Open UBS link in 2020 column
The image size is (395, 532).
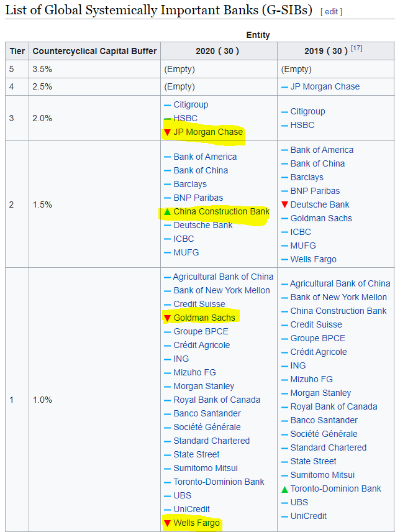pyautogui.click(x=183, y=495)
